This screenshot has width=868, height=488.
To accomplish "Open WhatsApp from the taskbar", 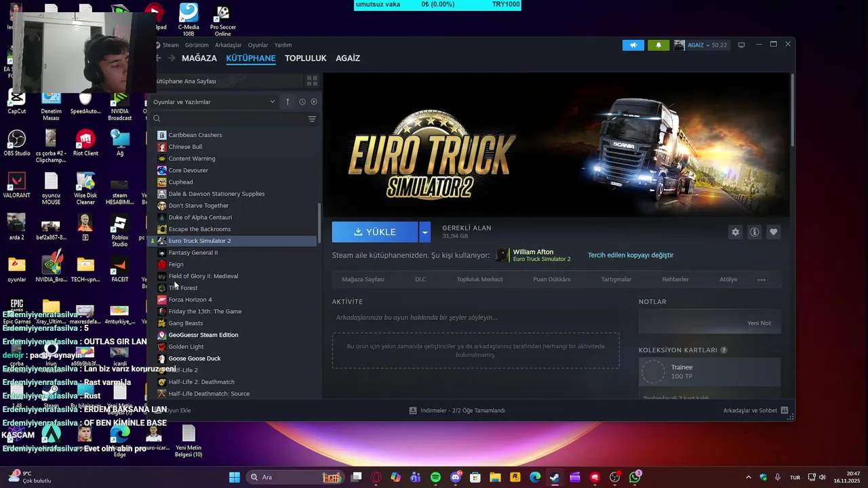I will point(635,477).
